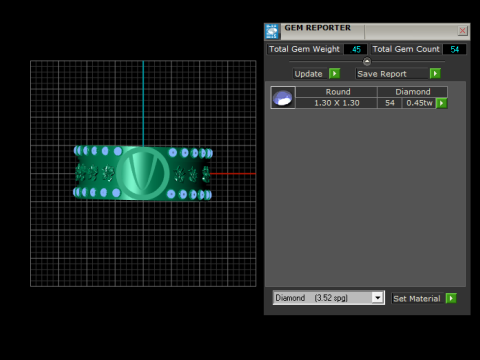Select the Round shape cell
The image size is (480, 360).
click(x=337, y=92)
